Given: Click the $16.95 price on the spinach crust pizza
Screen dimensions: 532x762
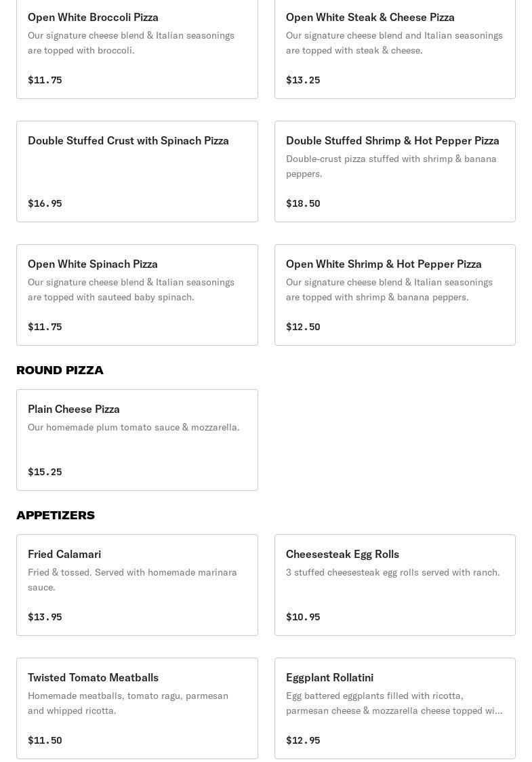Looking at the screenshot, I should click(x=45, y=203).
